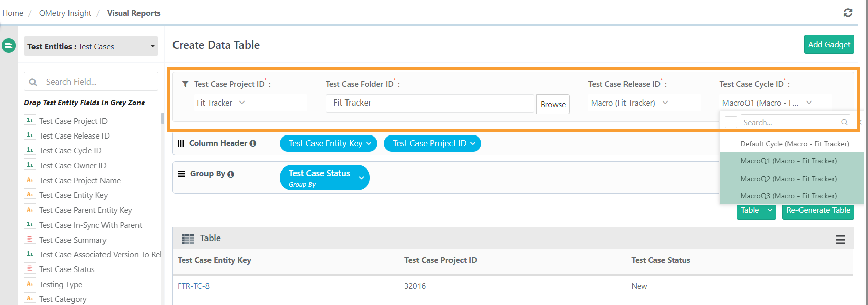Toggle the green sidebar menu icon
Viewport: 868px width, 305px height.
8,46
